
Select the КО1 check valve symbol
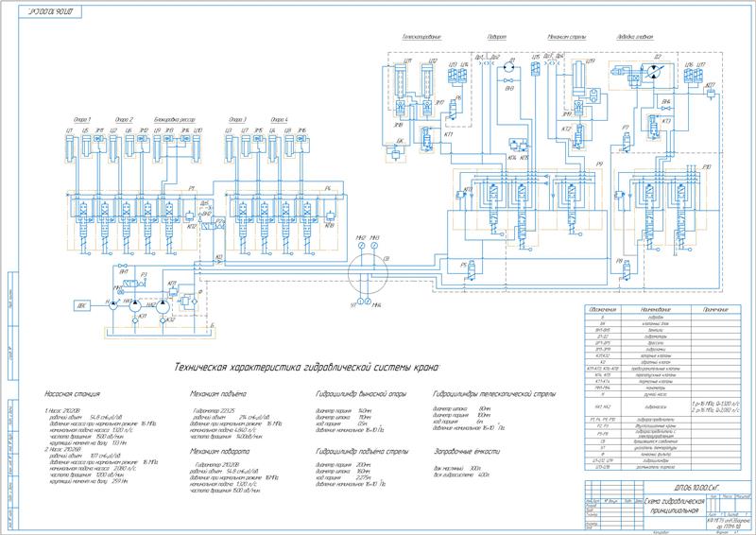(135, 320)
